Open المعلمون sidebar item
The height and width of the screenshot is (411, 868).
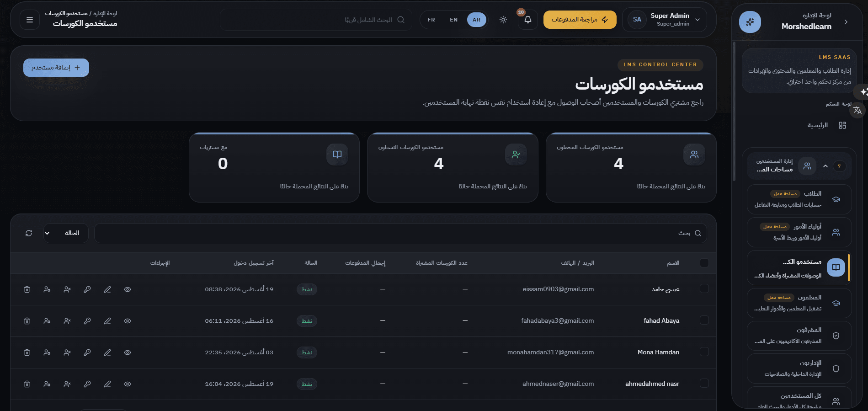[799, 303]
